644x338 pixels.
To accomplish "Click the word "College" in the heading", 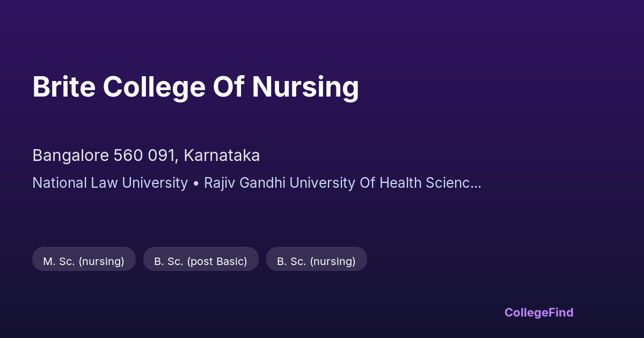I will pos(153,87).
